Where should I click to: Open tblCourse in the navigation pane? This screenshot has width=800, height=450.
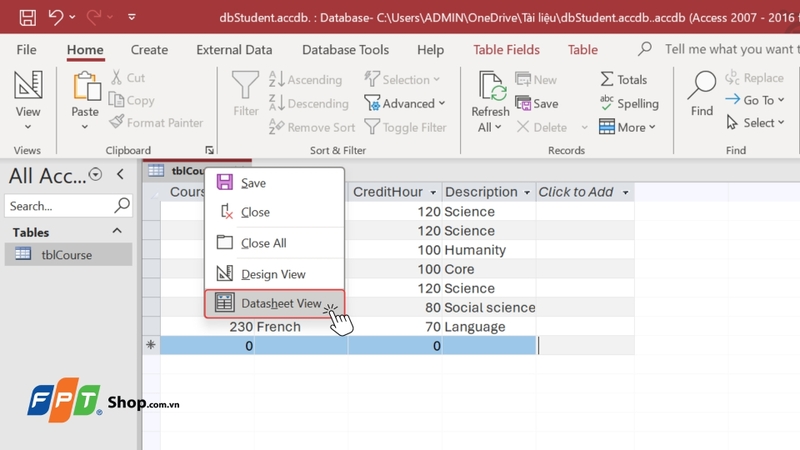(x=66, y=255)
